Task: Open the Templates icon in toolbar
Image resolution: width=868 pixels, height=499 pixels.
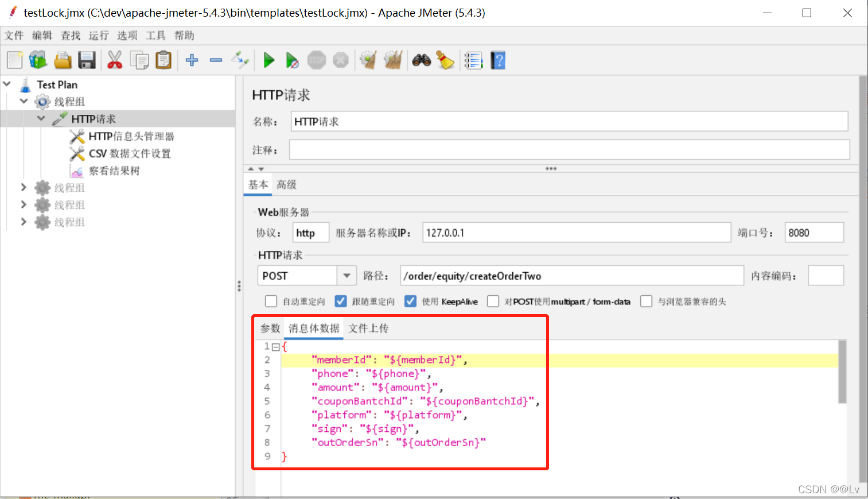Action: click(x=38, y=60)
